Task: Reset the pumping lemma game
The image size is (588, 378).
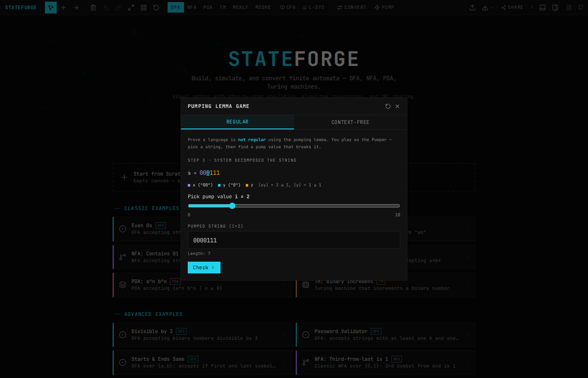Action: click(388, 106)
